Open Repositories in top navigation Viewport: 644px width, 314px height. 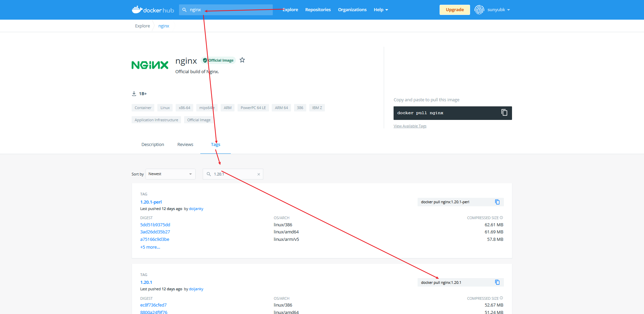click(x=318, y=10)
